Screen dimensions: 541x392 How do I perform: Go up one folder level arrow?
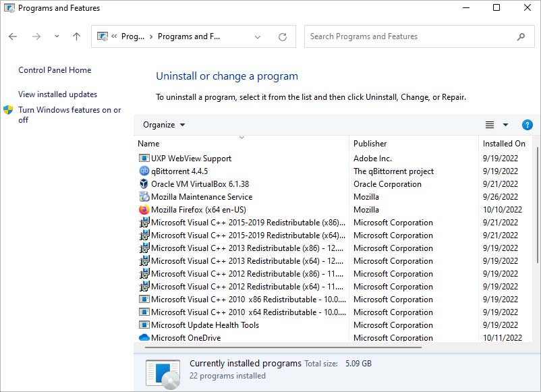pos(77,36)
